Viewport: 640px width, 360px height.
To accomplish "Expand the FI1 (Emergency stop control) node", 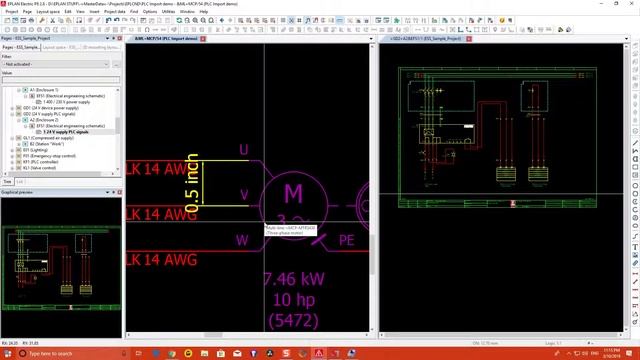I will pyautogui.click(x=12, y=156).
